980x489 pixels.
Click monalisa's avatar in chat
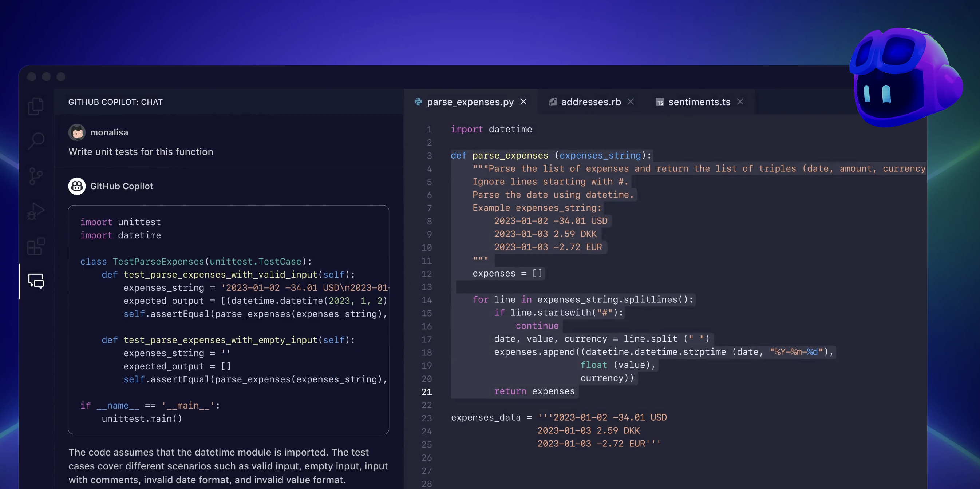[x=77, y=132]
